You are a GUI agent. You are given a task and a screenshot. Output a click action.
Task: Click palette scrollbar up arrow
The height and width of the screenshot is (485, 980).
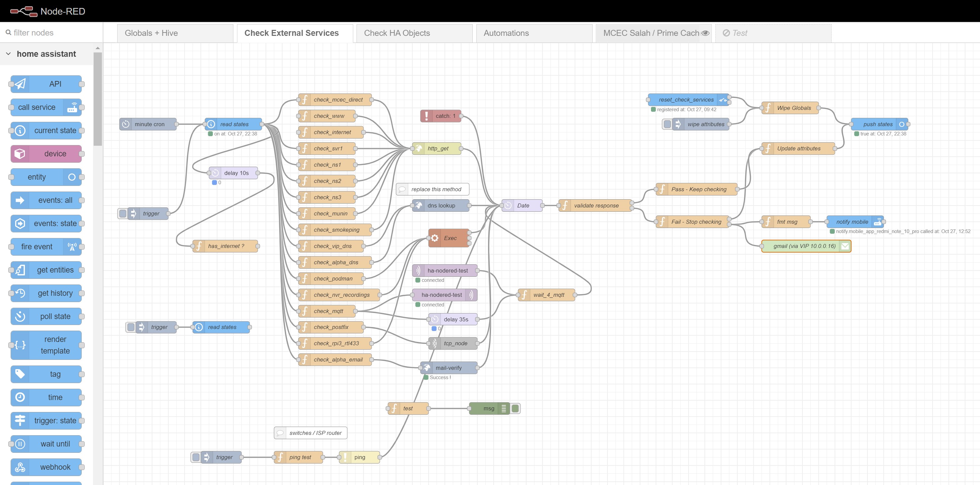pos(98,48)
